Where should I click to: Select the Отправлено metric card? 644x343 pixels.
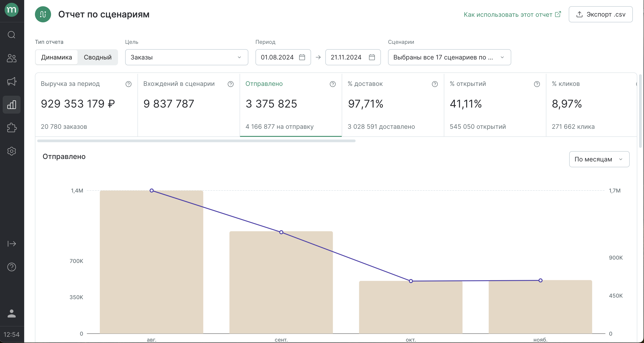click(x=291, y=105)
